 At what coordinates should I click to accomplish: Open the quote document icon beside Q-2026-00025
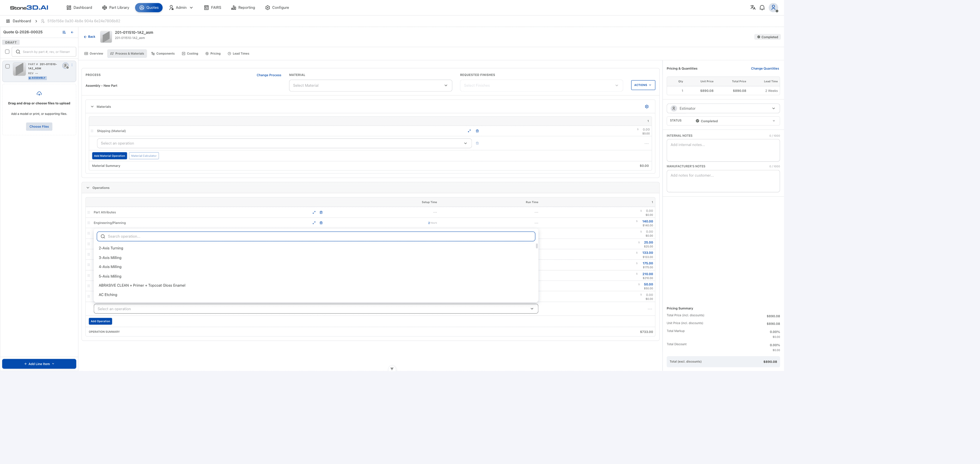[64, 32]
